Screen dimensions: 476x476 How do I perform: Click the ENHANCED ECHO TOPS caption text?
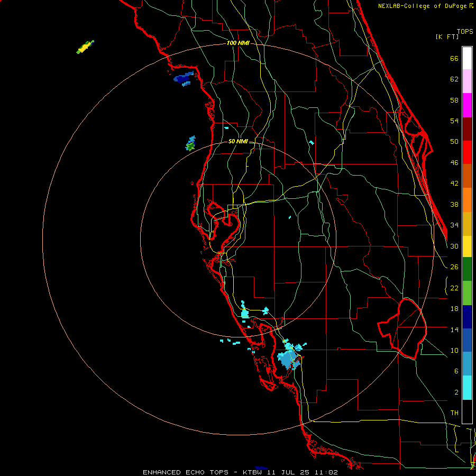click(x=186, y=472)
